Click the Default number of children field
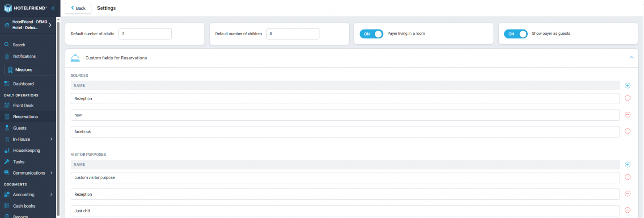 click(292, 34)
